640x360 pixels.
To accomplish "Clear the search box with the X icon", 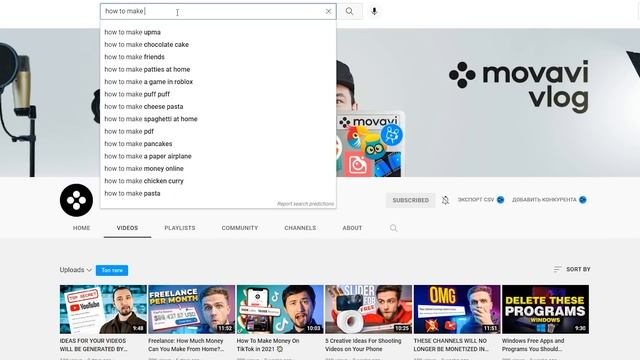I will pyautogui.click(x=328, y=11).
